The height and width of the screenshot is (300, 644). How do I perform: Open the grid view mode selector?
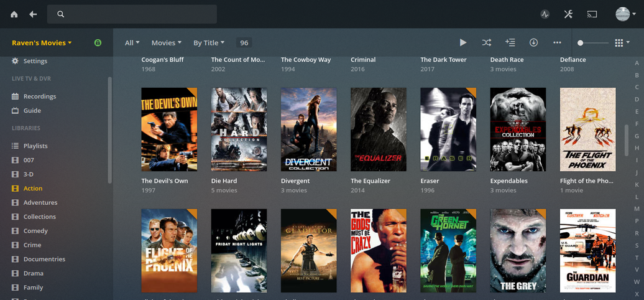[x=622, y=43]
